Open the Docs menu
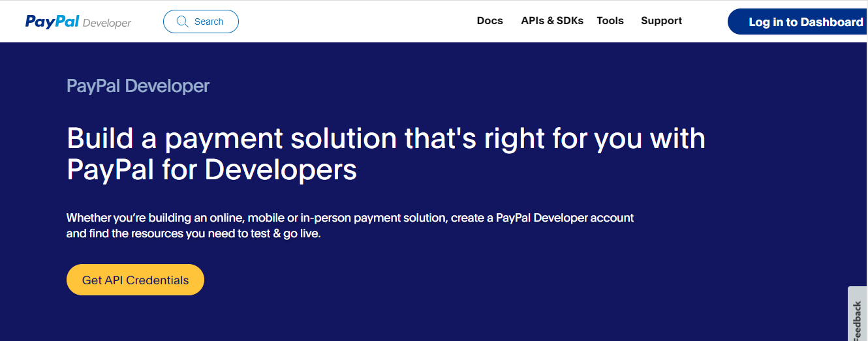868x341 pixels. click(x=490, y=21)
